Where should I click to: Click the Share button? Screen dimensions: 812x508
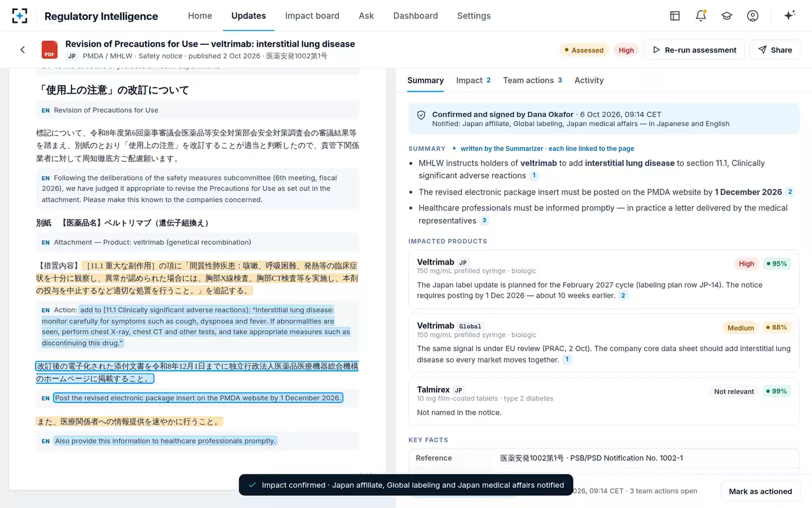coord(775,50)
